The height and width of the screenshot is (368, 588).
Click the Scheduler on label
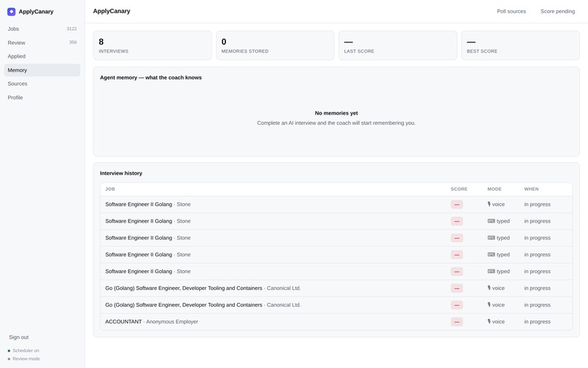[x=26, y=350]
